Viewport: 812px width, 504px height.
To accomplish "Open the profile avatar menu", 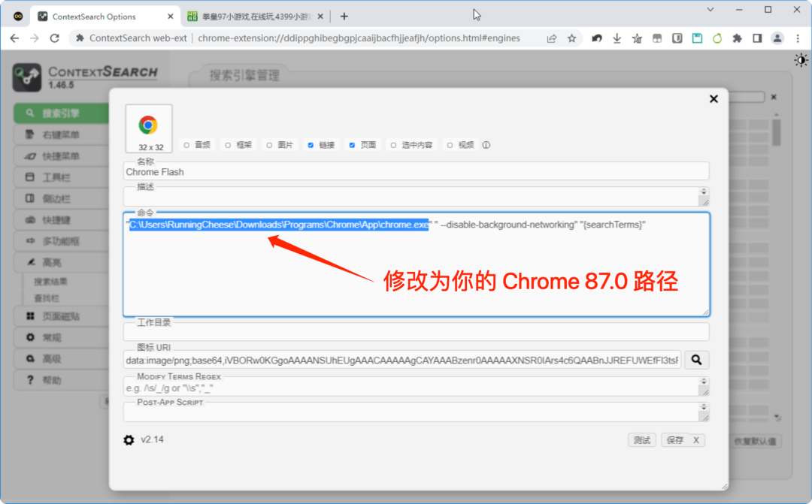I will coord(777,38).
